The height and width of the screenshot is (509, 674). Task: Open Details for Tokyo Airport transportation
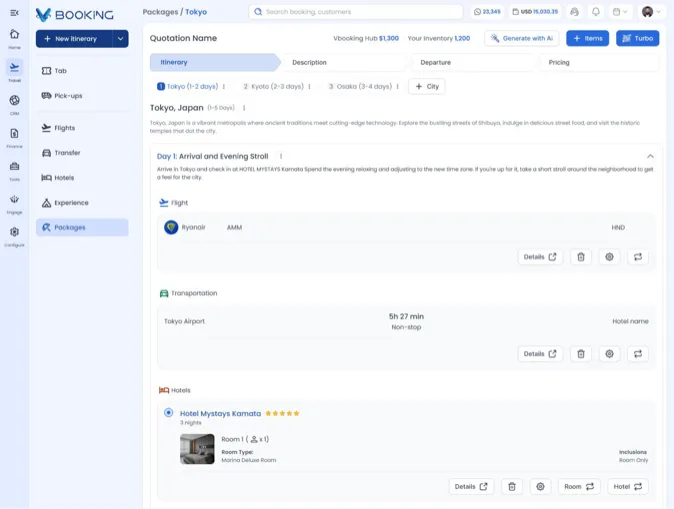(x=540, y=354)
